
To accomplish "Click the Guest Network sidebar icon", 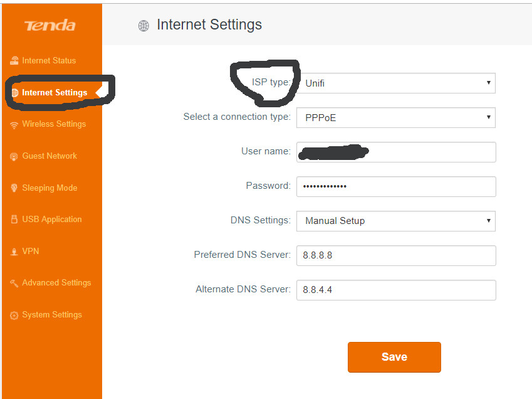I will click(14, 156).
